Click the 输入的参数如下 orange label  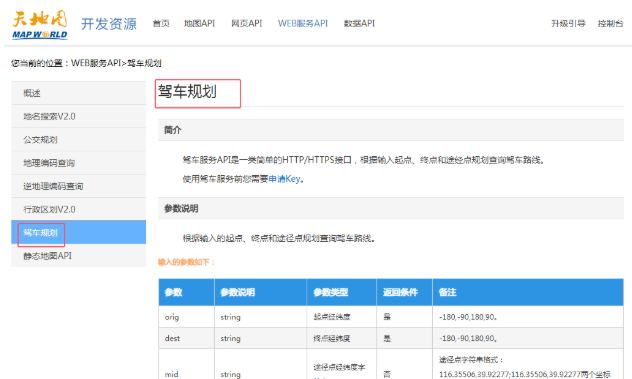pyautogui.click(x=186, y=262)
